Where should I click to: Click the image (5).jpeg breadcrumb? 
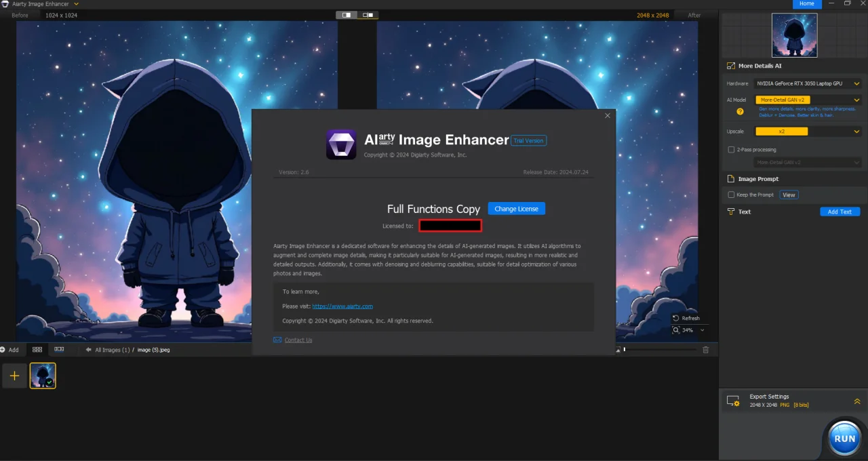click(x=153, y=350)
